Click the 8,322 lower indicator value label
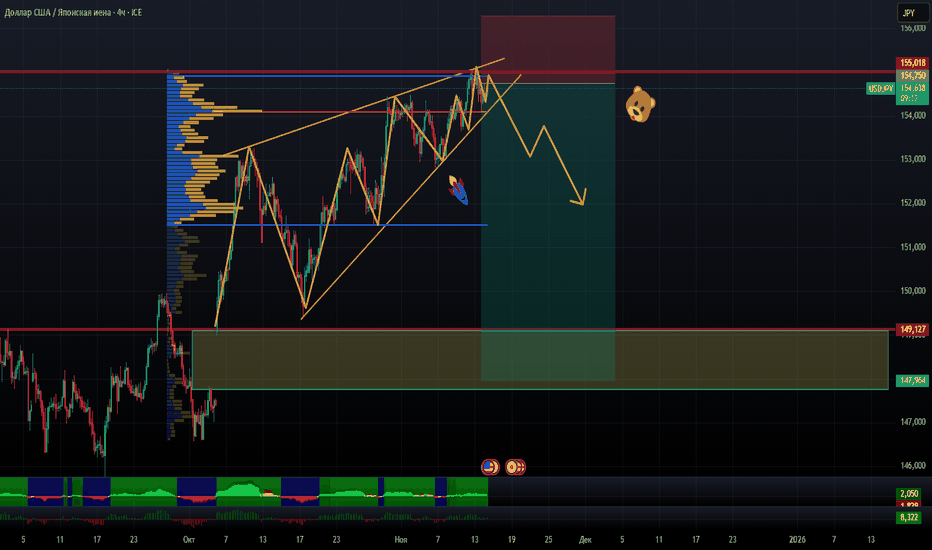This screenshot has height=550, width=932. [907, 517]
